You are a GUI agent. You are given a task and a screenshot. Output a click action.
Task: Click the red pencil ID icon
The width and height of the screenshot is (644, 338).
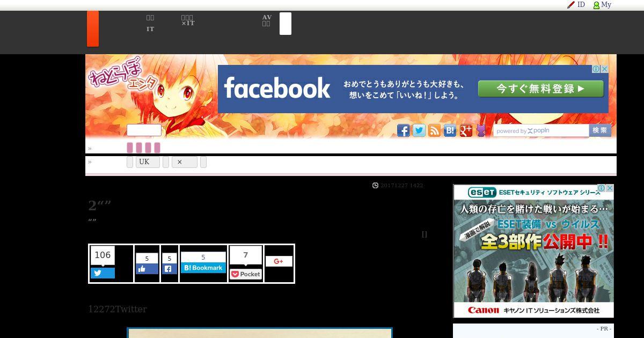pyautogui.click(x=571, y=5)
